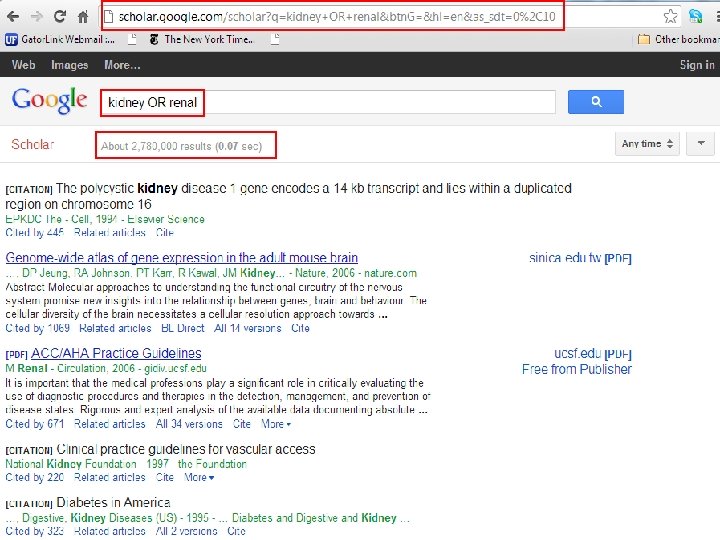Click the Free from Publisher link
Screen dimensions: 720x540
pos(577,369)
